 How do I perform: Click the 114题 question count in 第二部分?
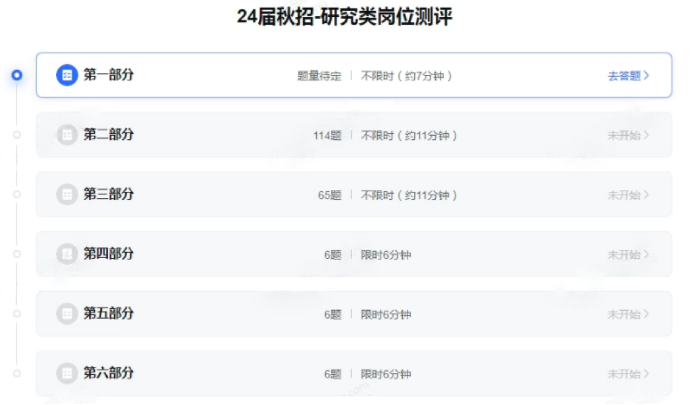tap(327, 136)
